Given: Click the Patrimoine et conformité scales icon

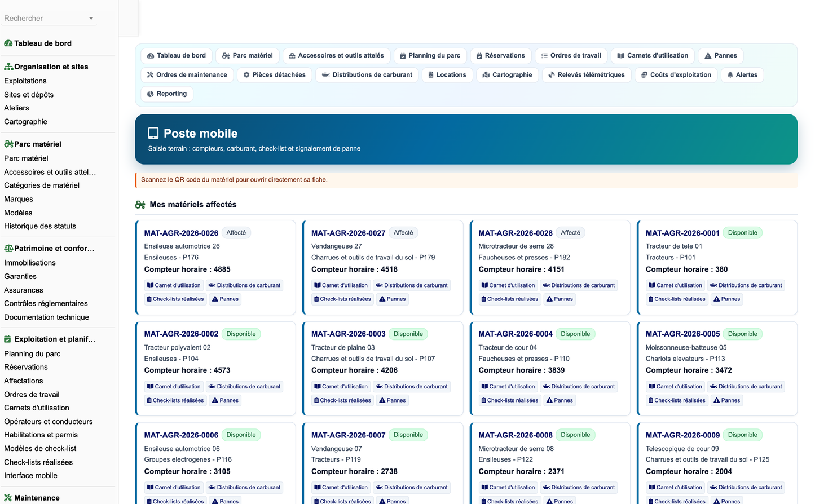Looking at the screenshot, I should tap(8, 248).
